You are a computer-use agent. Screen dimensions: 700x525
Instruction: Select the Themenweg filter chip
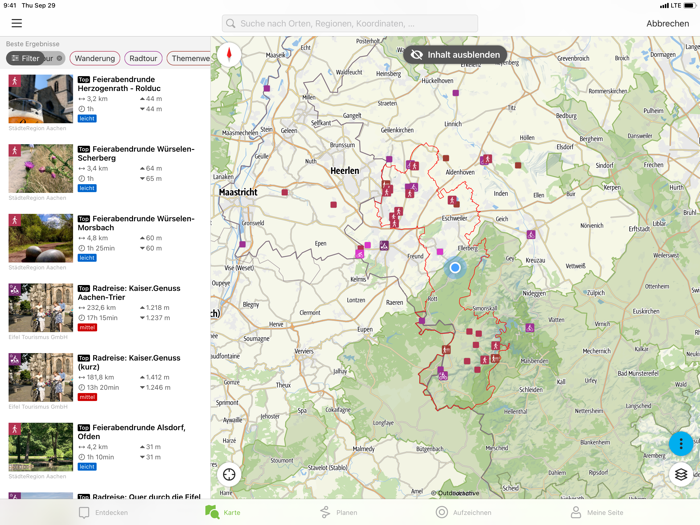[x=190, y=58]
